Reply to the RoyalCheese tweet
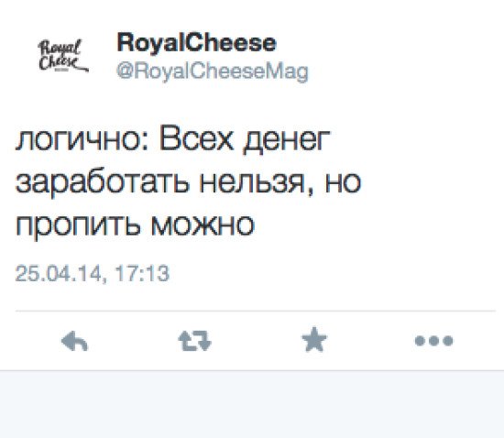This screenshot has height=438, width=504. click(x=74, y=341)
